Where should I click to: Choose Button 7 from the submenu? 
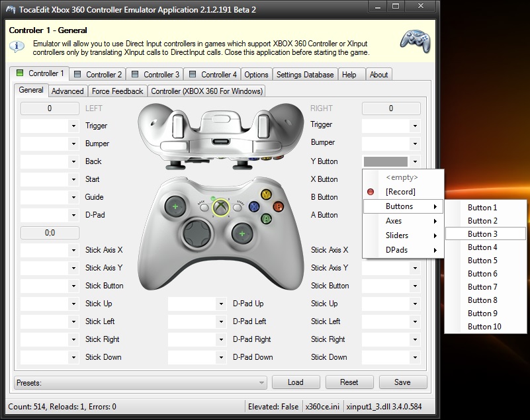tap(486, 287)
